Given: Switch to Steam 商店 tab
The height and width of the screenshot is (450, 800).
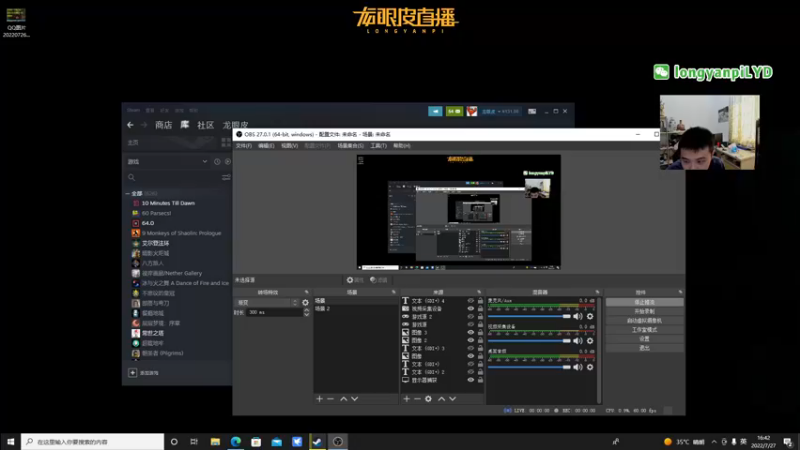Looking at the screenshot, I should point(163,125).
